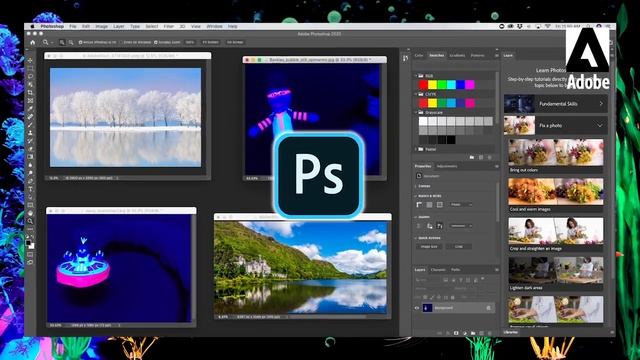Open the Bring out colors tutorial thumbnail

(x=556, y=152)
